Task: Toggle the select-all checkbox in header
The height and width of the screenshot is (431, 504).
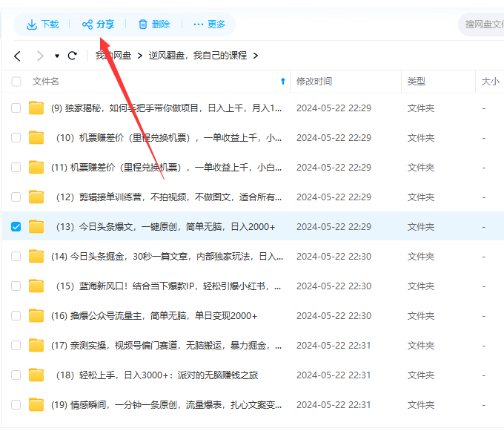Action: point(16,82)
